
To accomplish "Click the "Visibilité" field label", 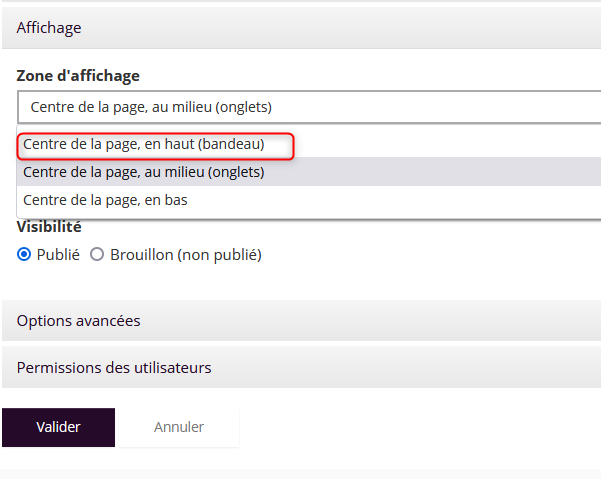I will (49, 227).
